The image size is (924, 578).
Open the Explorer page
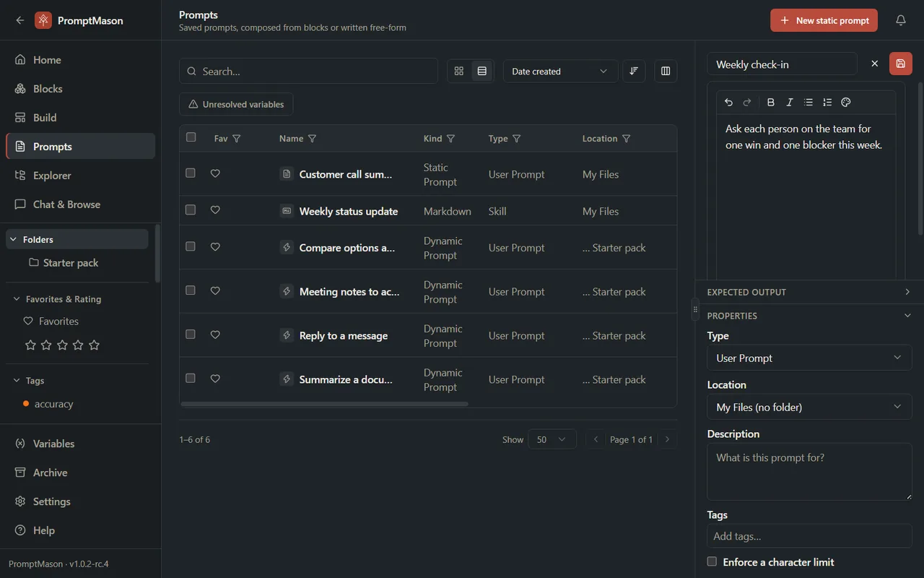coord(80,176)
